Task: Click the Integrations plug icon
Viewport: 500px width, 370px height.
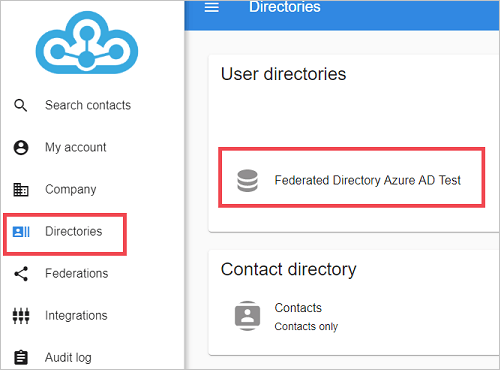Action: click(x=21, y=316)
